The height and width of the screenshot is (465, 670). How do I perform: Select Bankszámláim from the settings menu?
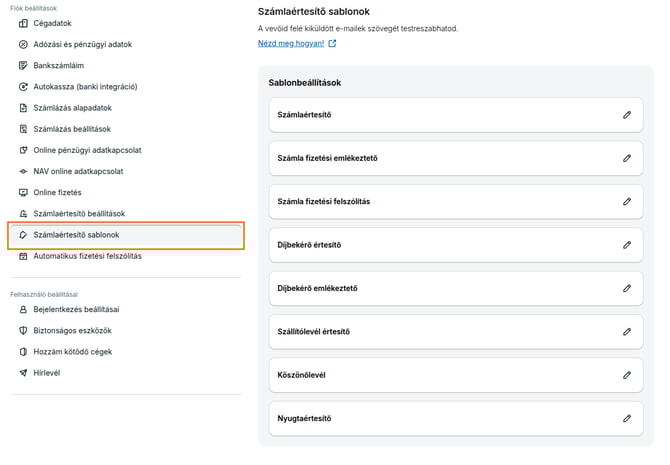pyautogui.click(x=58, y=66)
